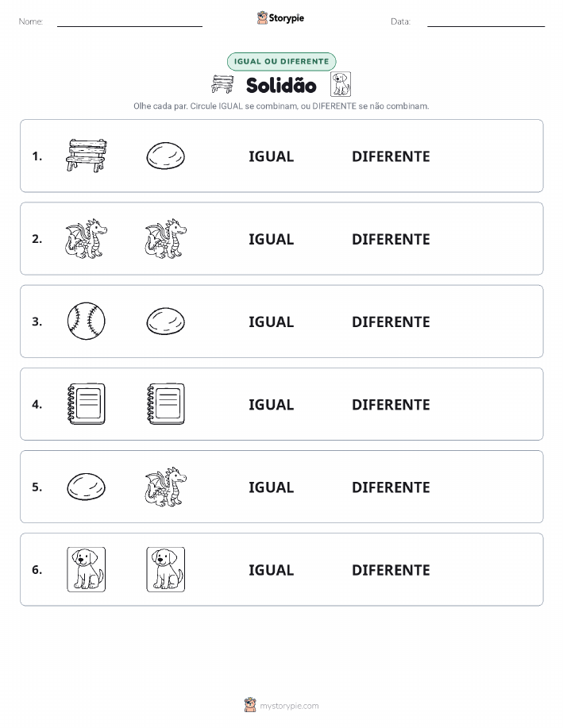
Task: Click the IGUAL OU DIFERENTE green badge
Action: click(281, 61)
